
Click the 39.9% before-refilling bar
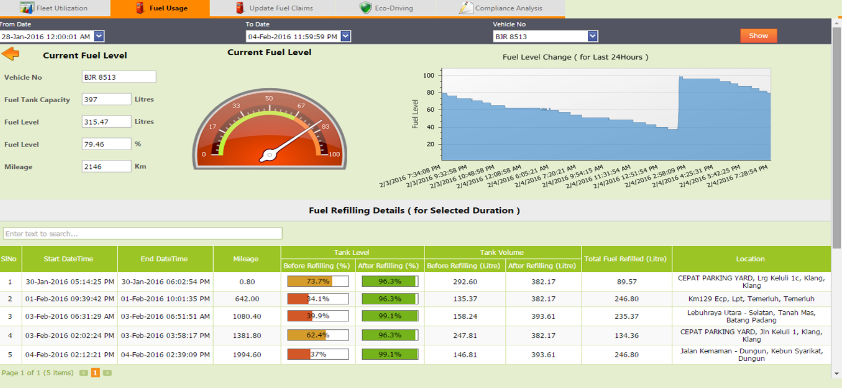(318, 316)
